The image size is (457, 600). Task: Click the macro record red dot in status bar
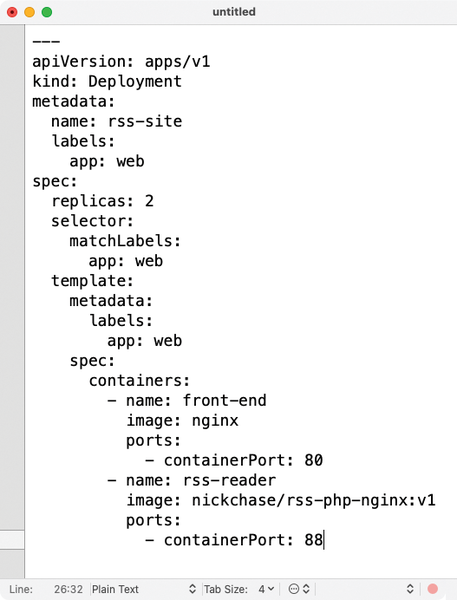pos(433,589)
